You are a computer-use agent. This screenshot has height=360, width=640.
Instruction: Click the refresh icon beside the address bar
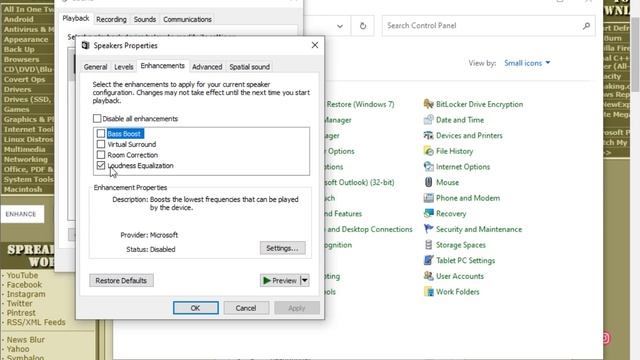[x=362, y=26]
